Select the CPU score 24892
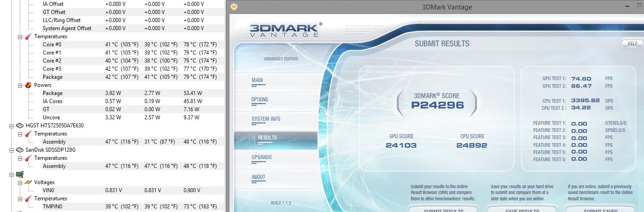644x212 pixels. [472, 145]
